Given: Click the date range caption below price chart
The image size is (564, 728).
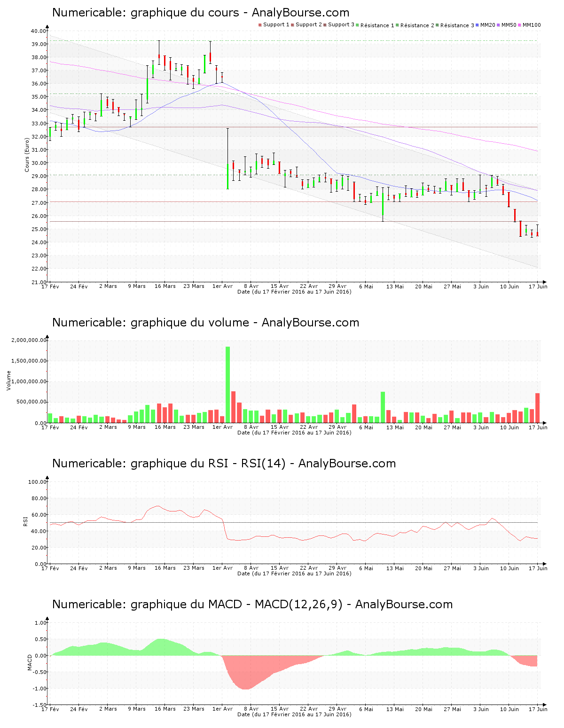Looking at the screenshot, I should 294,292.
